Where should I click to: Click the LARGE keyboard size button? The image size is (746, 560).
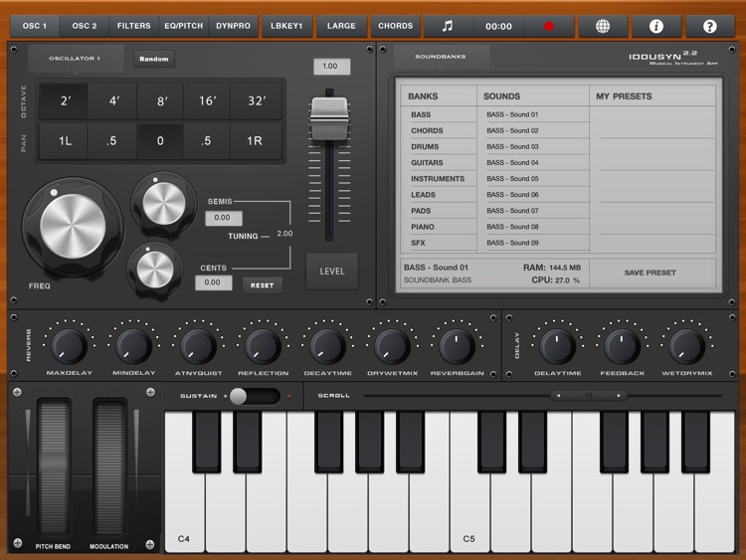click(x=341, y=26)
